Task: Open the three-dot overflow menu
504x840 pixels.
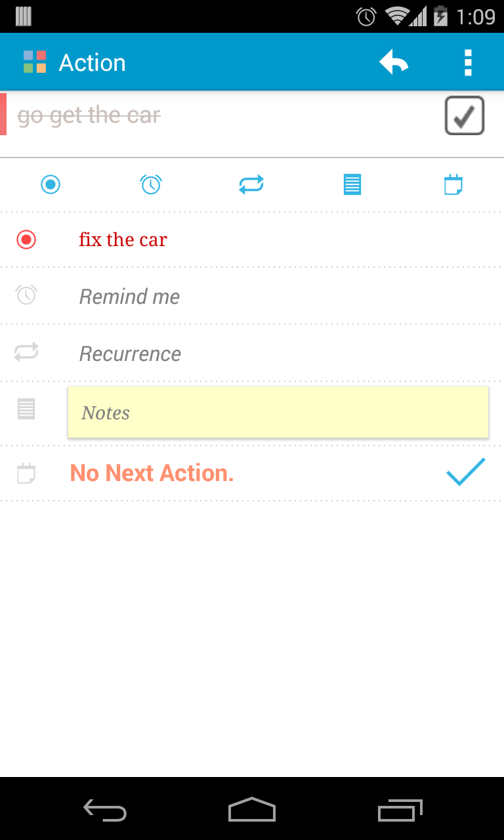Action: point(468,63)
